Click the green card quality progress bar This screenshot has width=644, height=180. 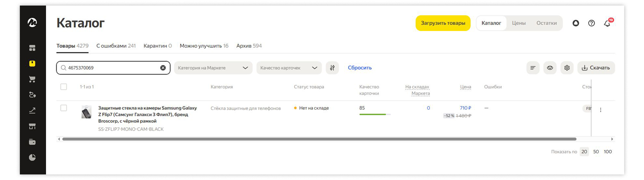[x=375, y=114]
